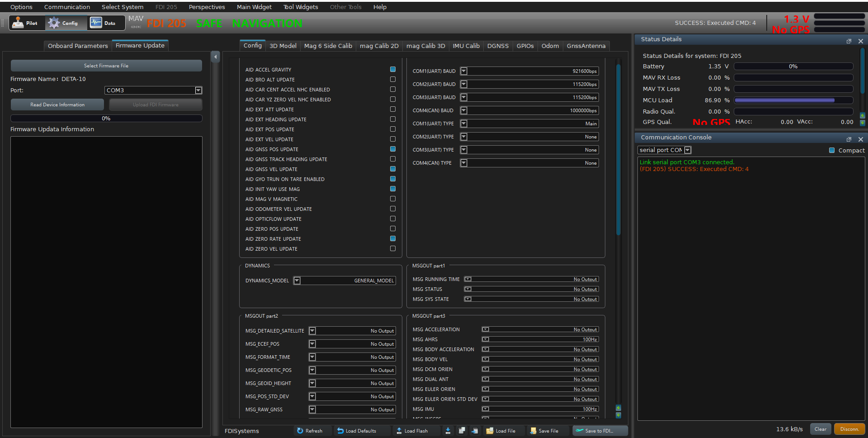The height and width of the screenshot is (438, 868).
Task: Open the IMU Calib tab
Action: pos(466,46)
